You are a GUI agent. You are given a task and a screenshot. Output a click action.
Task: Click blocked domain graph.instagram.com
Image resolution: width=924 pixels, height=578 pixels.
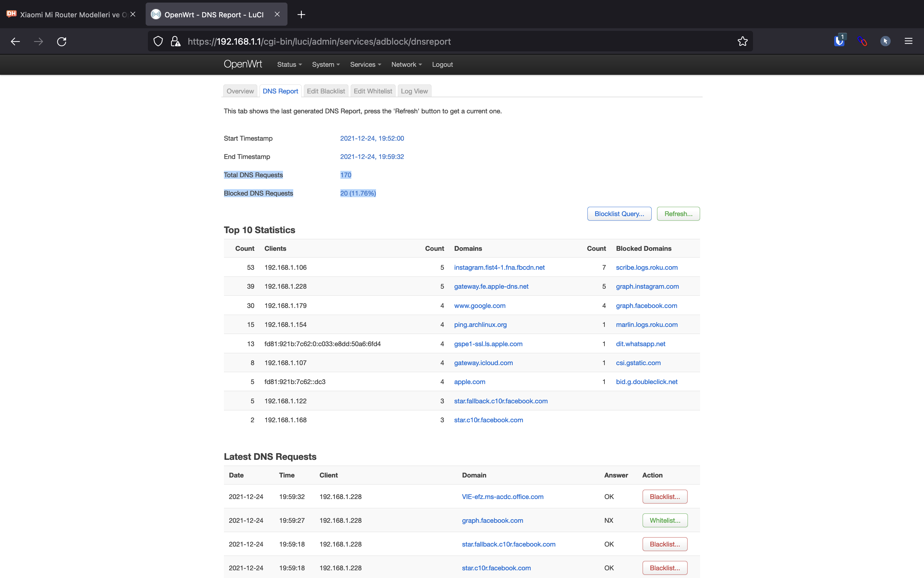point(647,286)
